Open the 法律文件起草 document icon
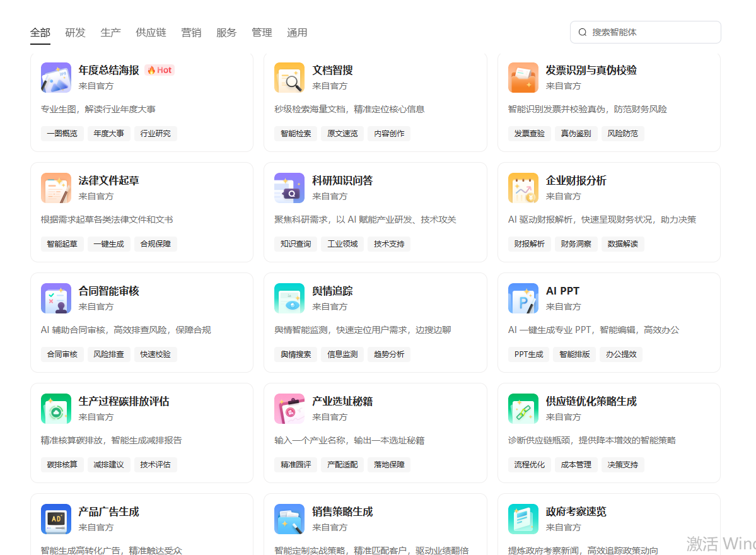Screen dimensions: 756x555 (55, 187)
